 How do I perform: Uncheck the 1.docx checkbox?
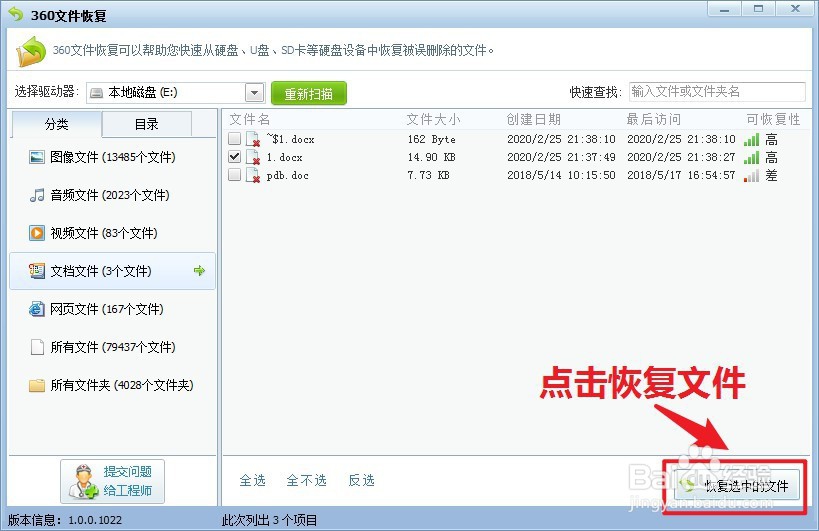(x=235, y=156)
